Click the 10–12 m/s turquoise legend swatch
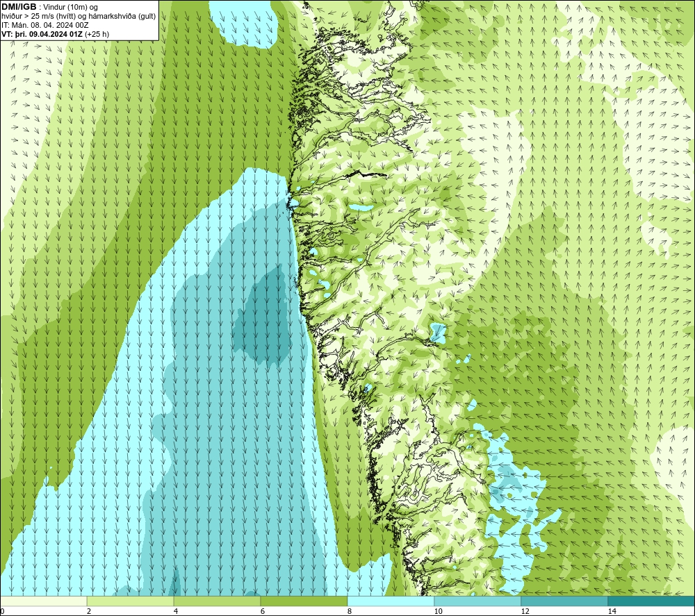This screenshot has height=616, width=695. [x=478, y=601]
